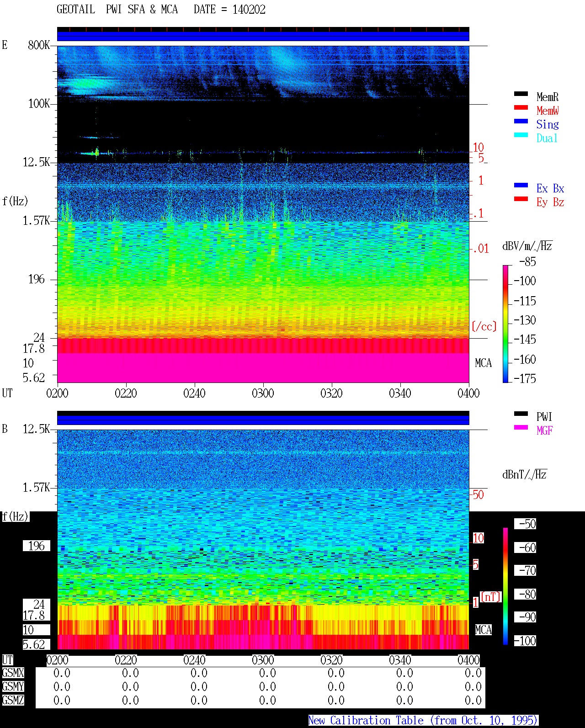Select the Ey Bz legend label
The width and height of the screenshot is (585, 728).
[x=550, y=202]
